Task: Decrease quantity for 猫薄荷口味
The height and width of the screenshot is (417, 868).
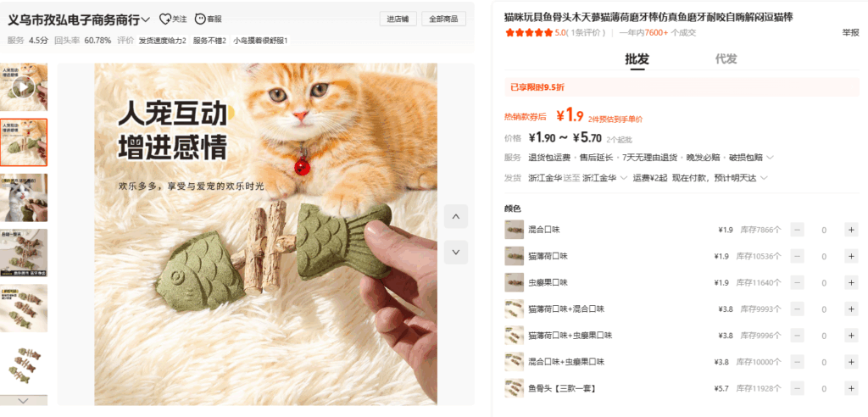Action: coord(797,257)
